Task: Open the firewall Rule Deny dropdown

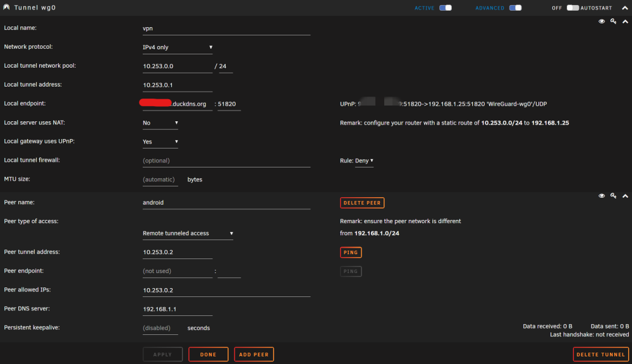Action: pyautogui.click(x=364, y=161)
